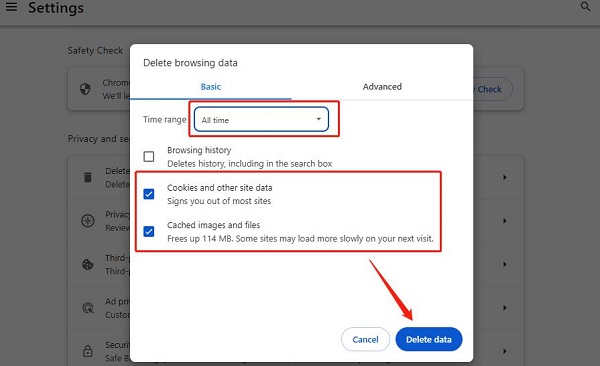Click the 'Safety Check' heading
Viewport: 600px width, 366px height.
click(x=95, y=51)
